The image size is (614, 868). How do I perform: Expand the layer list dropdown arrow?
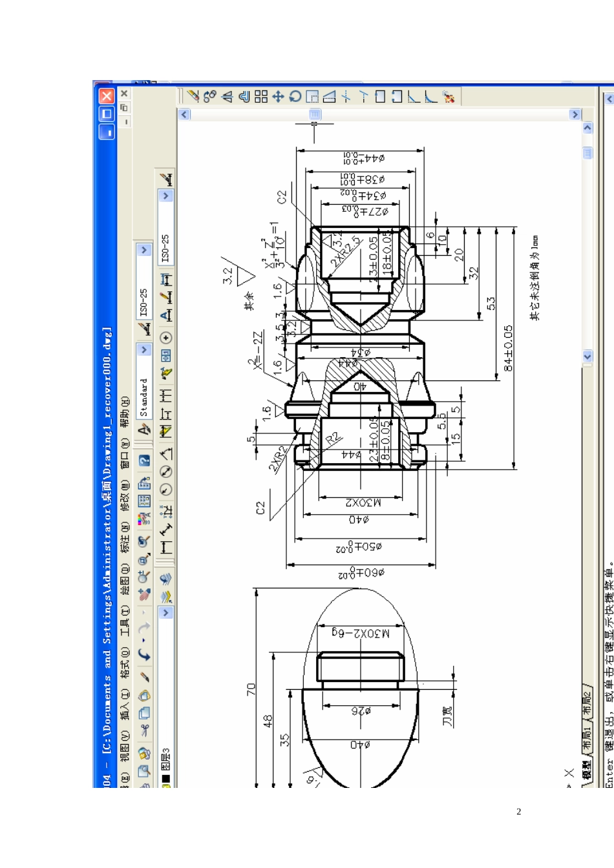166,612
